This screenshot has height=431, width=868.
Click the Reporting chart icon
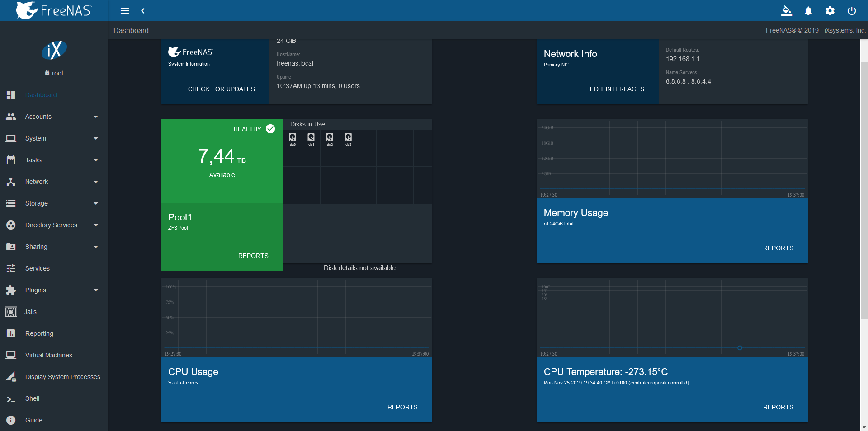11,333
